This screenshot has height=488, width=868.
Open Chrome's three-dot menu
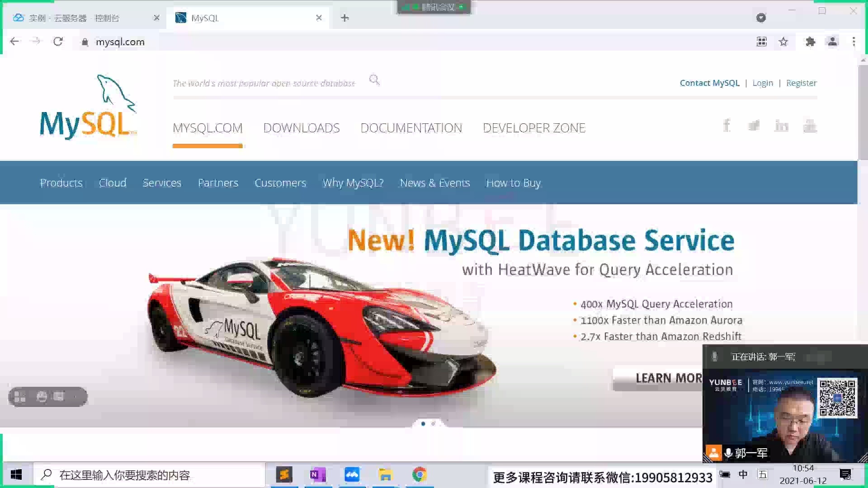pos(854,42)
